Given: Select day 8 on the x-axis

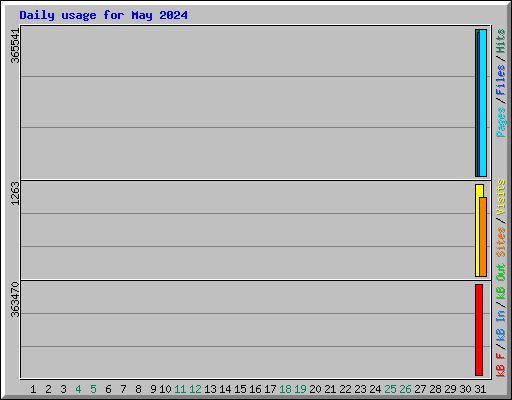Looking at the screenshot, I should click(138, 389).
